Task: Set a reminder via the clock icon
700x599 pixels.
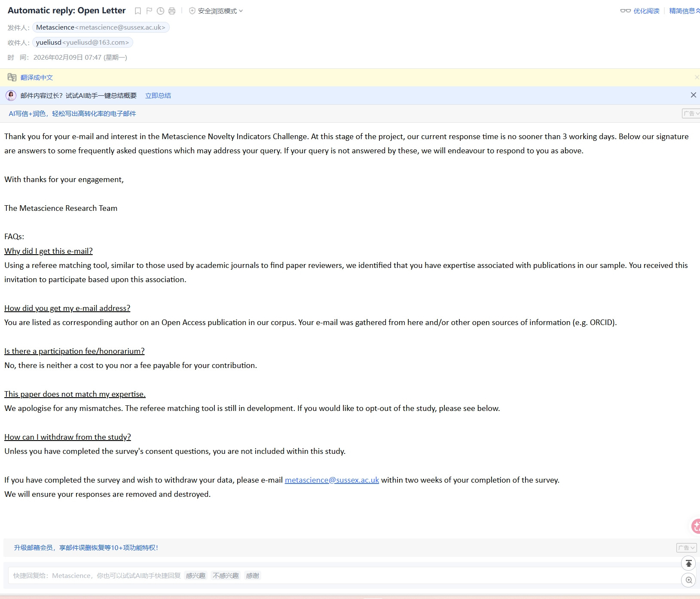Action: pyautogui.click(x=160, y=11)
